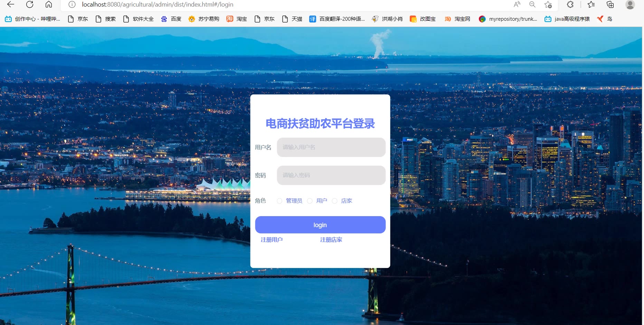Open the 注册用户 registration link
Screen dimensions: 644x325
pyautogui.click(x=272, y=240)
